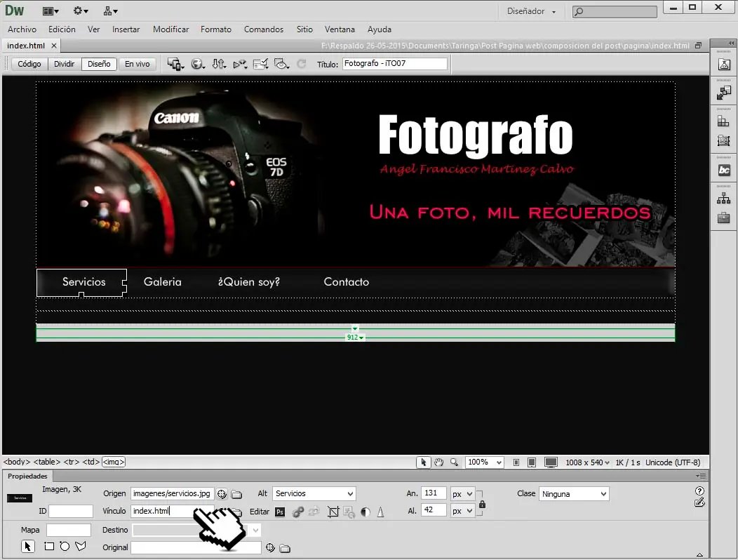Open the Ayuda menu
Viewport: 738px width, 560px height.
tap(380, 29)
